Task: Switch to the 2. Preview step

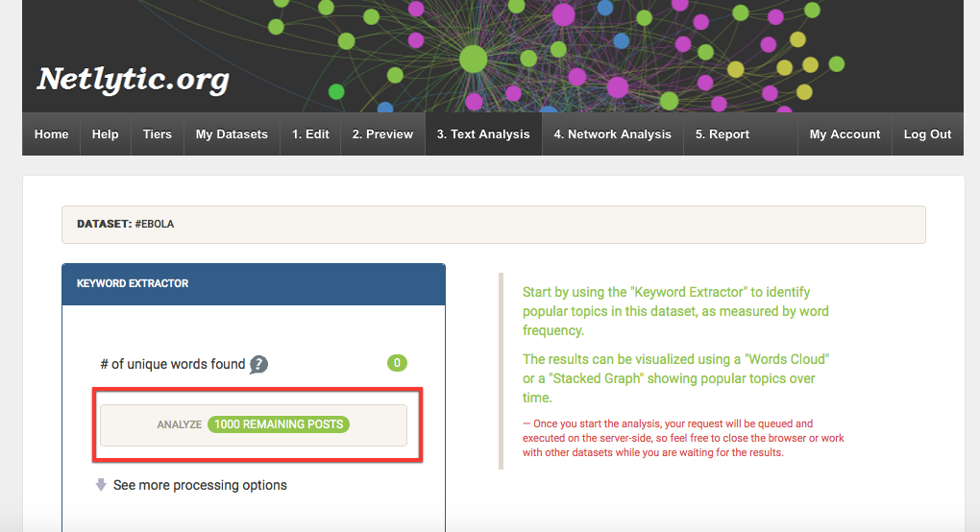Action: 382,134
